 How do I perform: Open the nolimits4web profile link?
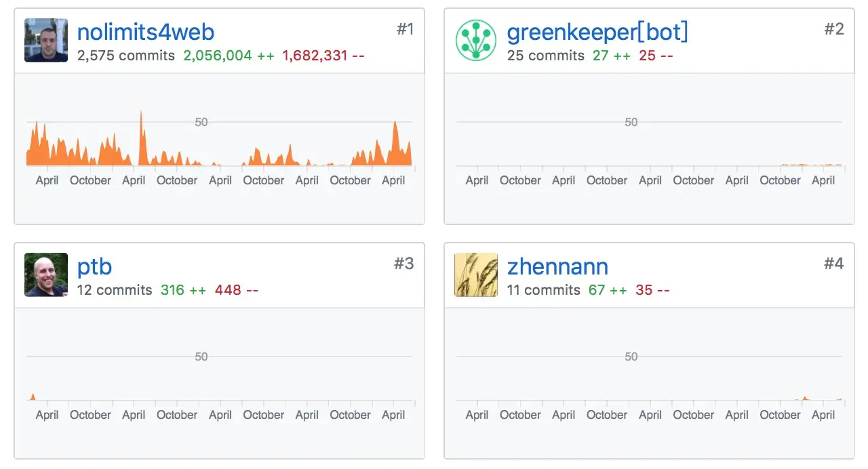pos(146,32)
